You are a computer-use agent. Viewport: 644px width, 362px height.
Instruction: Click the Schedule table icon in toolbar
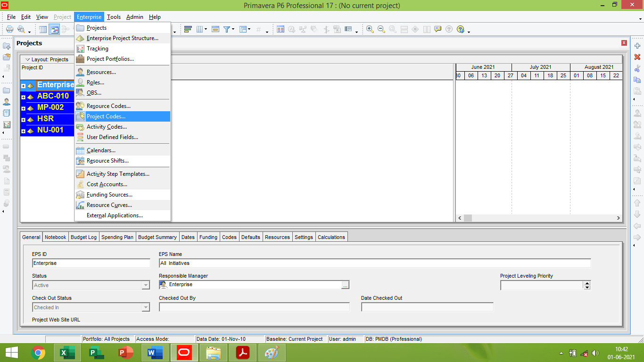pos(281,29)
